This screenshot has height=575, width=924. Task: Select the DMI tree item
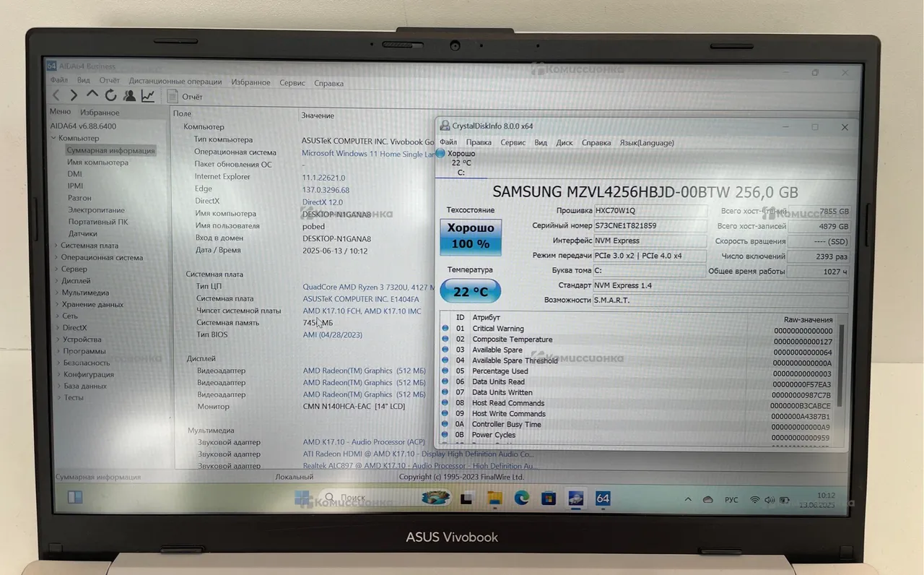point(75,174)
